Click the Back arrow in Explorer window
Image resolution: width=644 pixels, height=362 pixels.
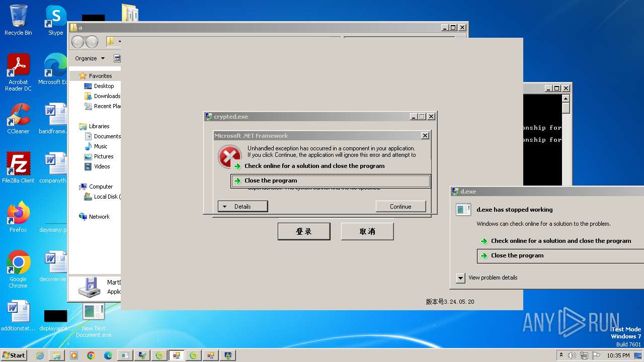pyautogui.click(x=77, y=42)
